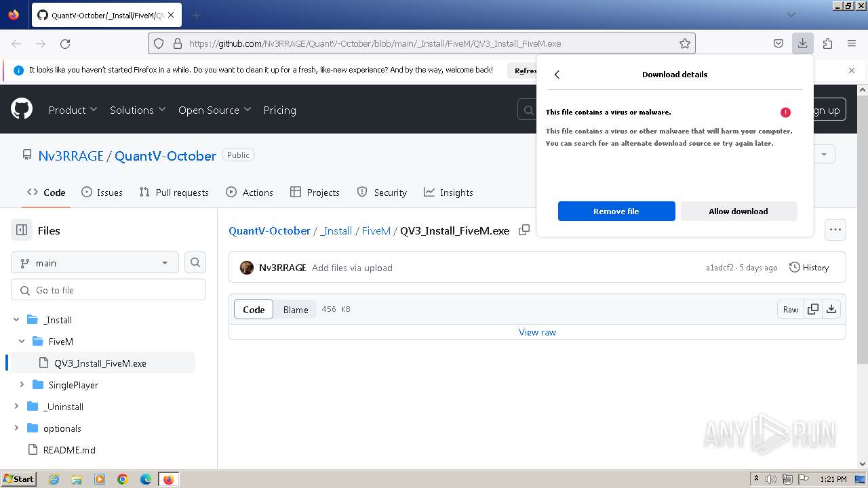
Task: Open Chrome from the taskbar
Action: 123,479
